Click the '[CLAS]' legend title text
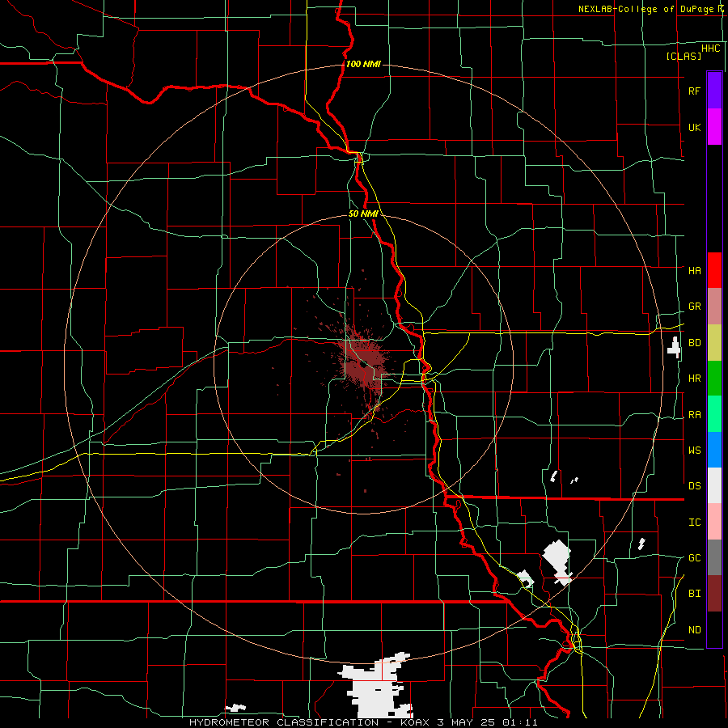728x728 pixels. [684, 57]
